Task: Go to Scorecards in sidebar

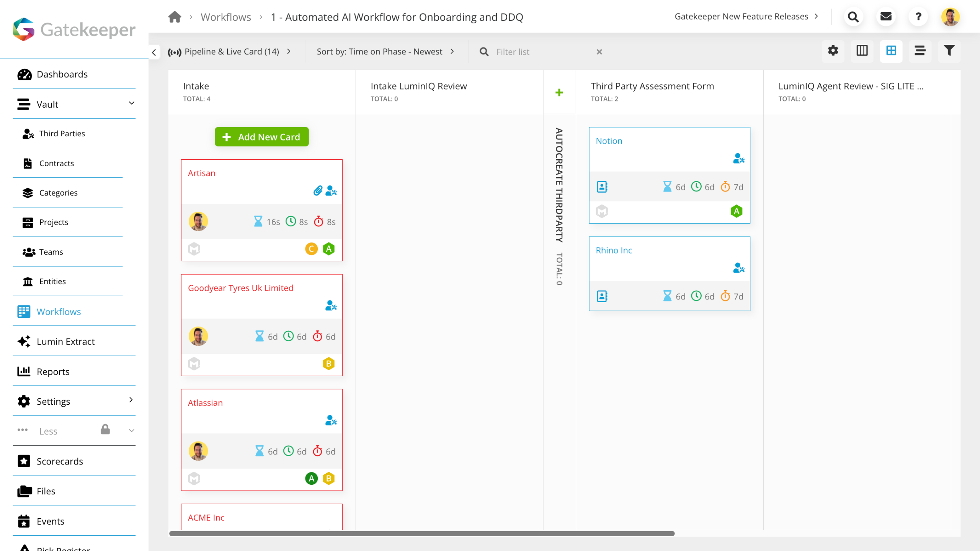Action: pos(60,461)
